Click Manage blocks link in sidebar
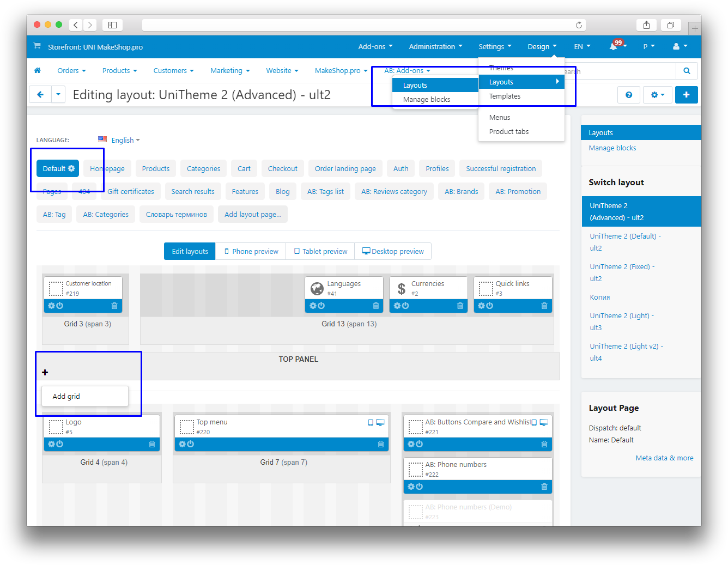The height and width of the screenshot is (565, 728). [612, 148]
